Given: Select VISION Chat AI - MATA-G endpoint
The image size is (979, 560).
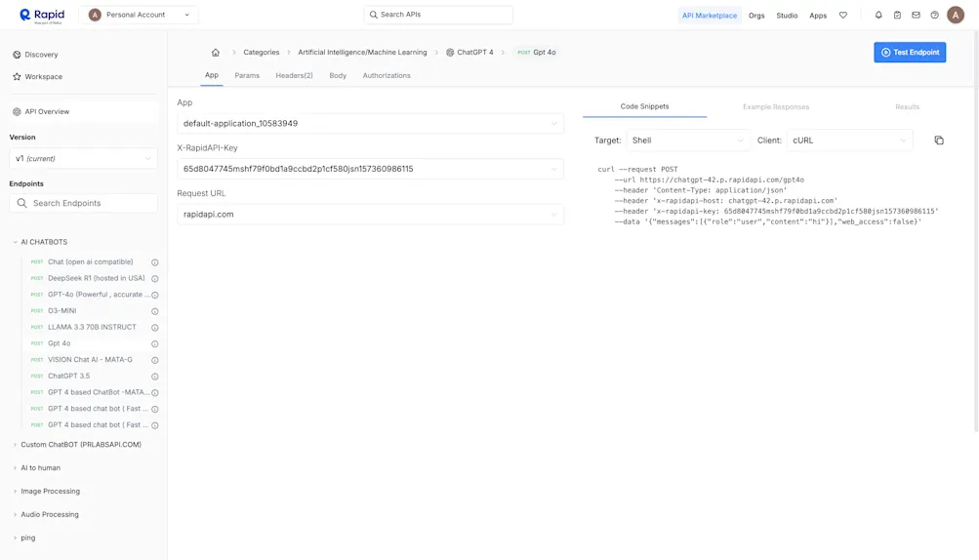Looking at the screenshot, I should (x=90, y=360).
